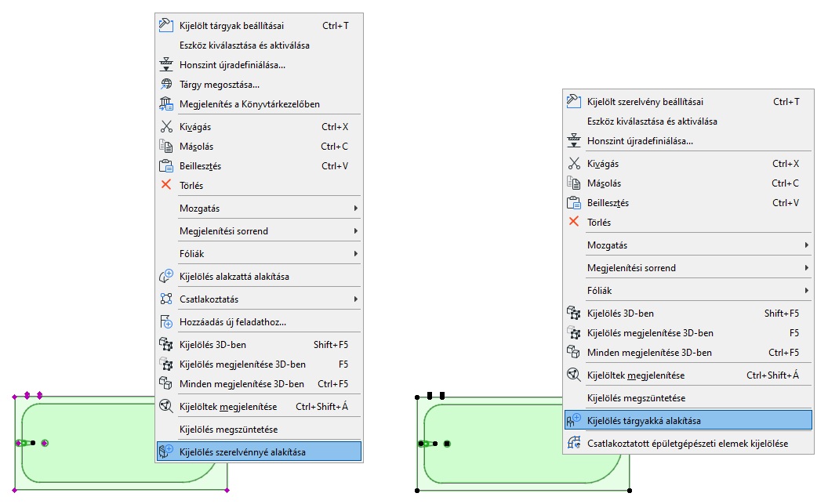Viewport: 828px width, 504px height.
Task: Click the copy icon for Másolás in left menu
Action: (x=165, y=147)
